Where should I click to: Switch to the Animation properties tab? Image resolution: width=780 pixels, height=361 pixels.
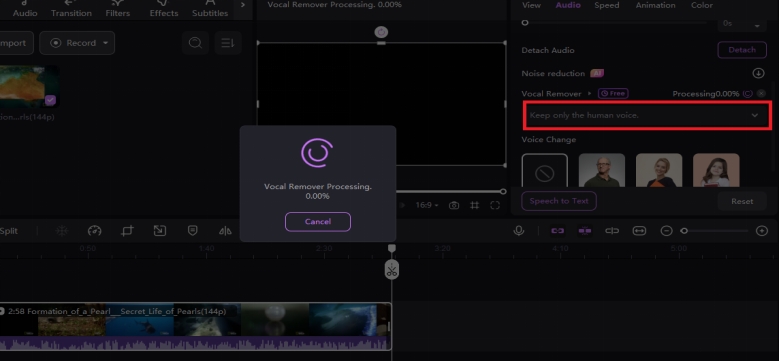(x=655, y=5)
